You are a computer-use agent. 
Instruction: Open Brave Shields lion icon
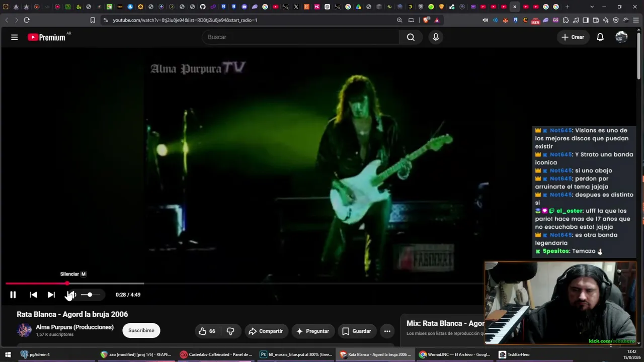427,20
